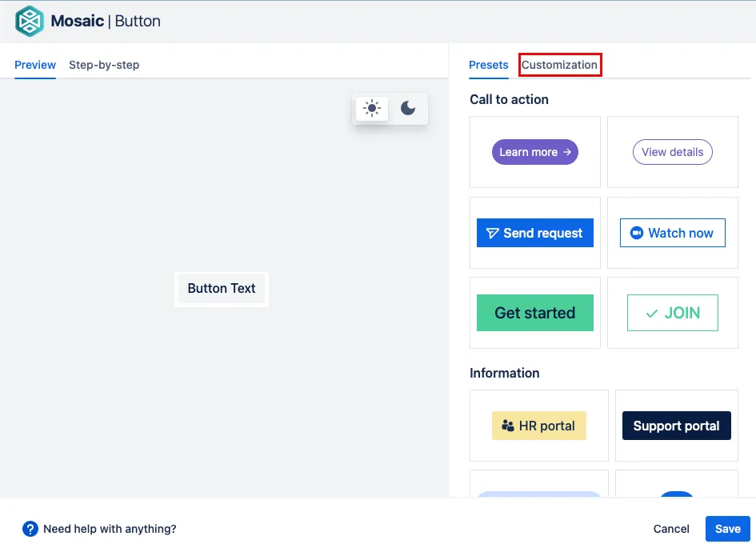
Task: Open the Presets tab
Action: (489, 65)
